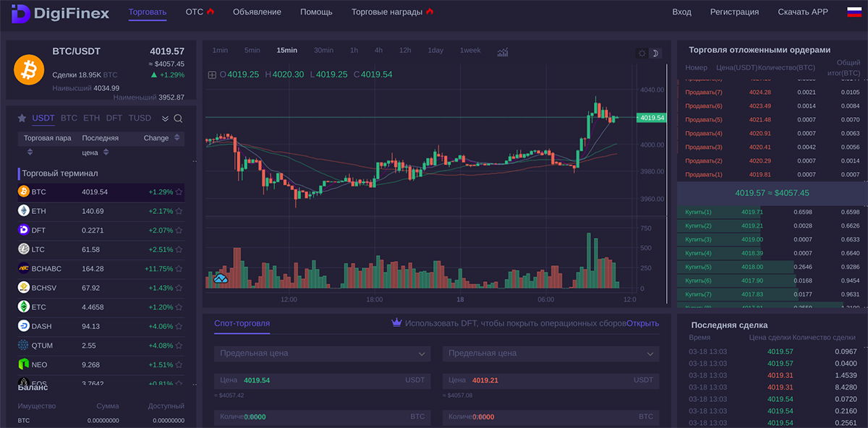This screenshot has width=868, height=428.
Task: Switch chart to dark theme moon icon
Action: click(x=655, y=53)
